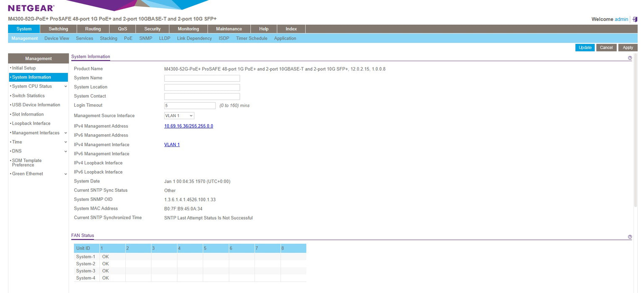
Task: Open Link Dependency submenu
Action: (x=195, y=39)
